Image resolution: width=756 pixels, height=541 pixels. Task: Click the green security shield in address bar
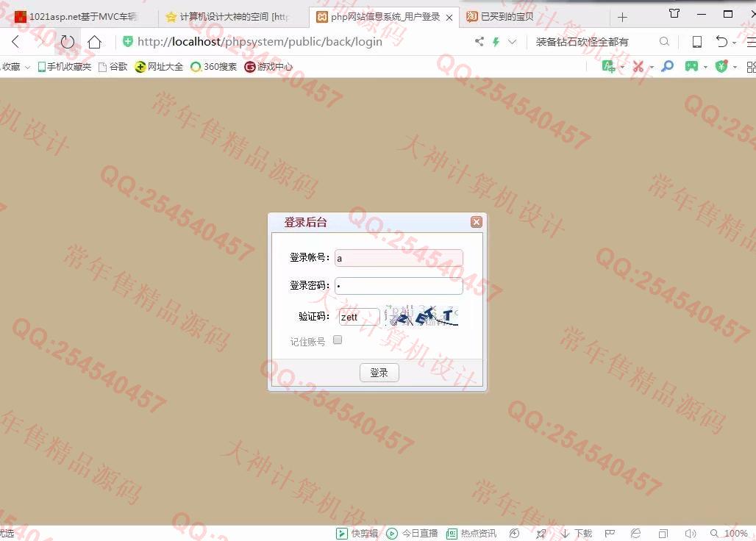point(128,42)
